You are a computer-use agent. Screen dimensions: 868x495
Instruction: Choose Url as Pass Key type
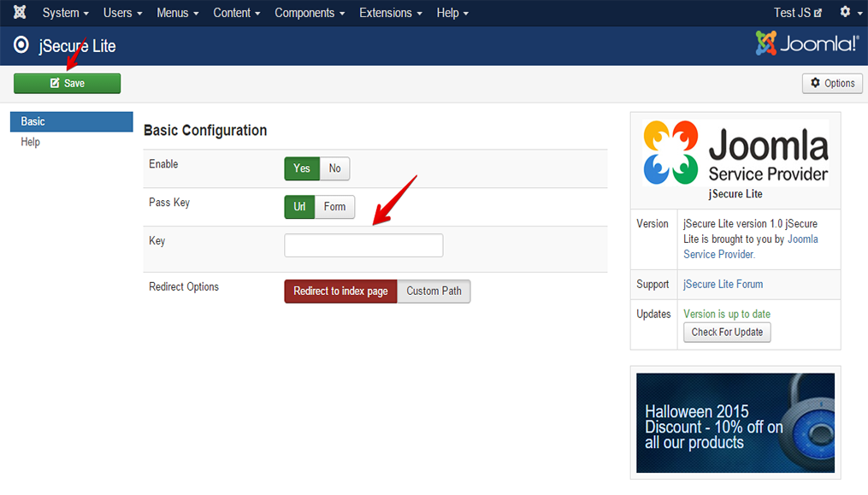click(x=299, y=207)
